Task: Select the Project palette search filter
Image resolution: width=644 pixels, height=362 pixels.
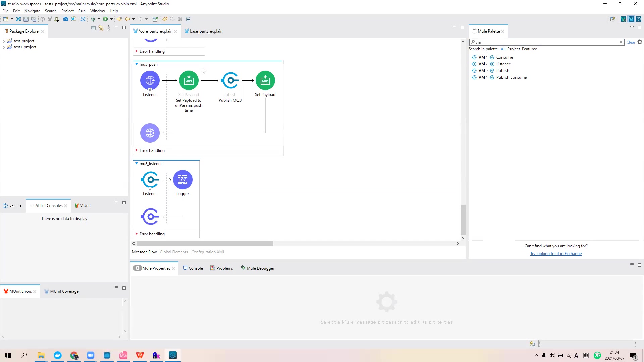Action: coord(514,49)
